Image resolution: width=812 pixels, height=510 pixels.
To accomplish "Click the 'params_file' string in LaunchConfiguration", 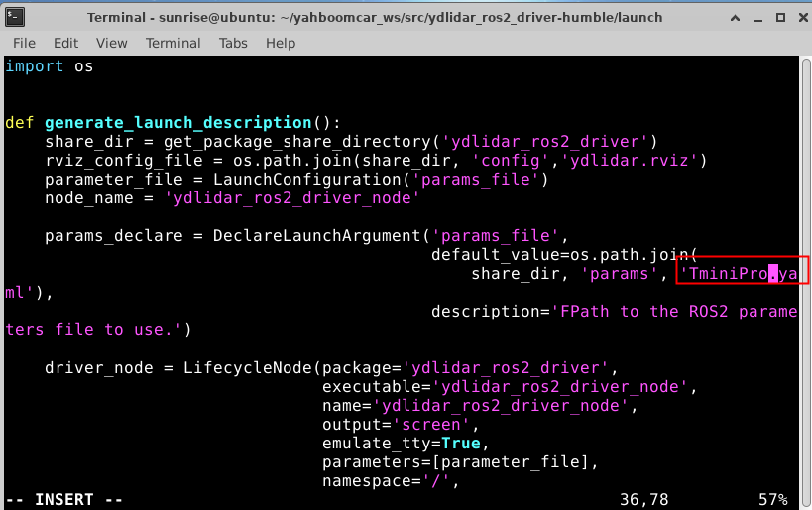I will tap(476, 180).
